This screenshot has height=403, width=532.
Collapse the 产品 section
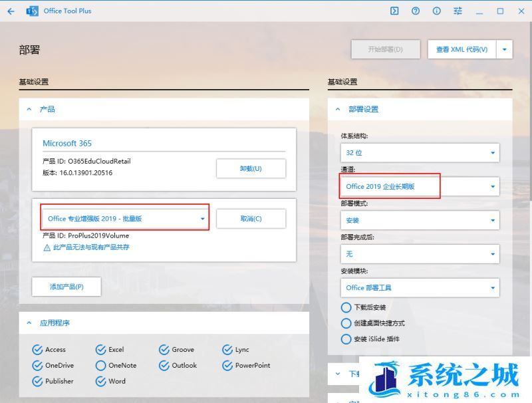point(29,109)
